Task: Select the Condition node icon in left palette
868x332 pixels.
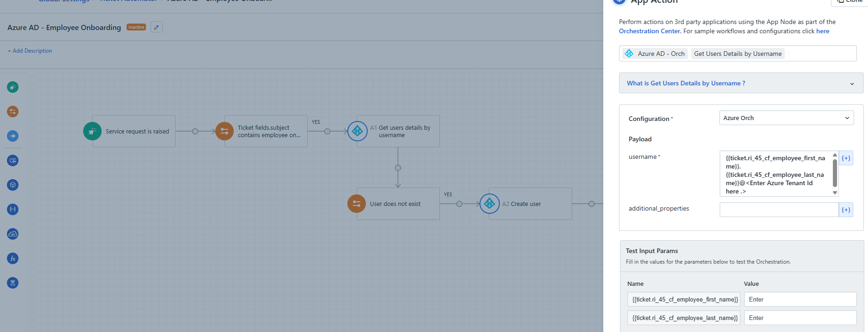Action: tap(13, 111)
